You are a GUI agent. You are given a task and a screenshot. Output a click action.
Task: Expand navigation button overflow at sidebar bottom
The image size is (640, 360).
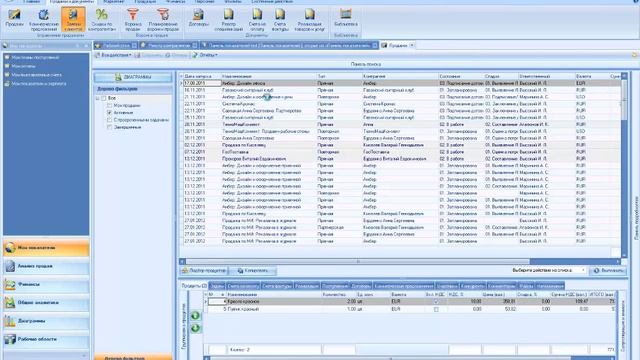[84, 356]
